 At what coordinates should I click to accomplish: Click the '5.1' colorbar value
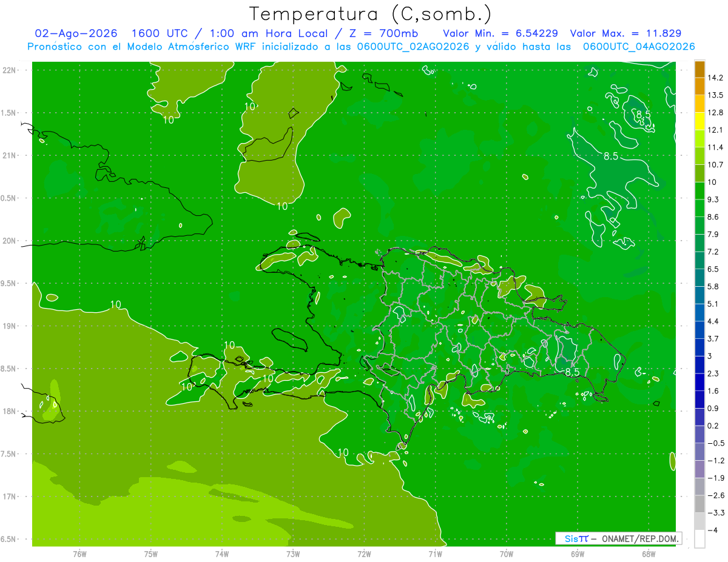(714, 304)
